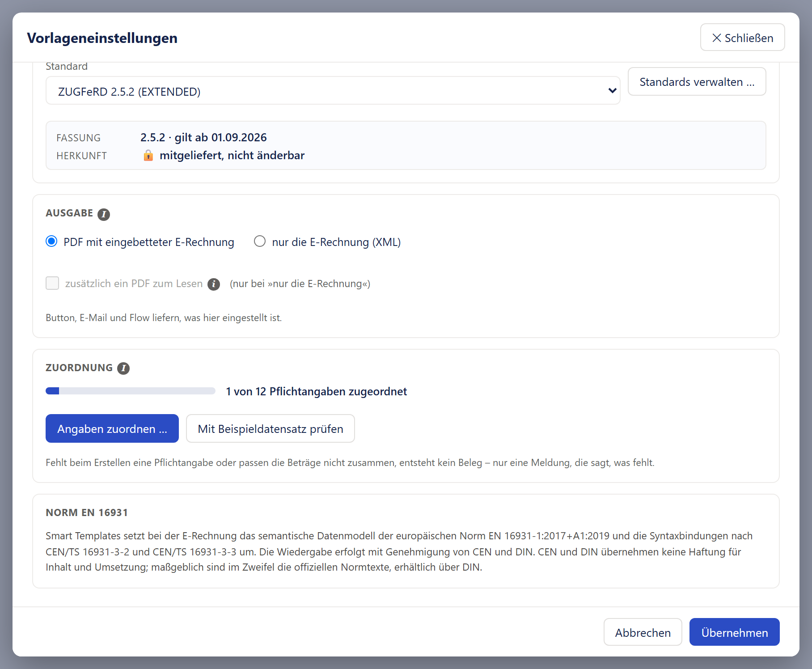Choose 'nur die E-Rechnung (XML)' radio button
812x669 pixels.
point(260,241)
